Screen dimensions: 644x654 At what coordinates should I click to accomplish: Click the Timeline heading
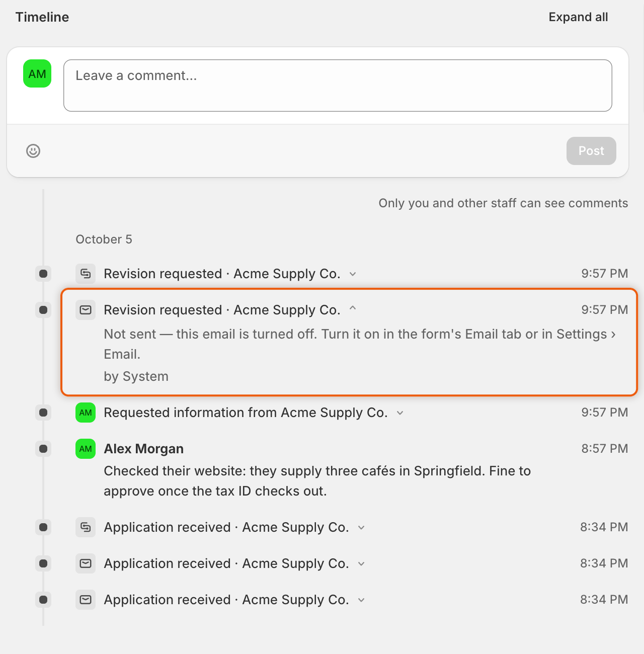(42, 17)
